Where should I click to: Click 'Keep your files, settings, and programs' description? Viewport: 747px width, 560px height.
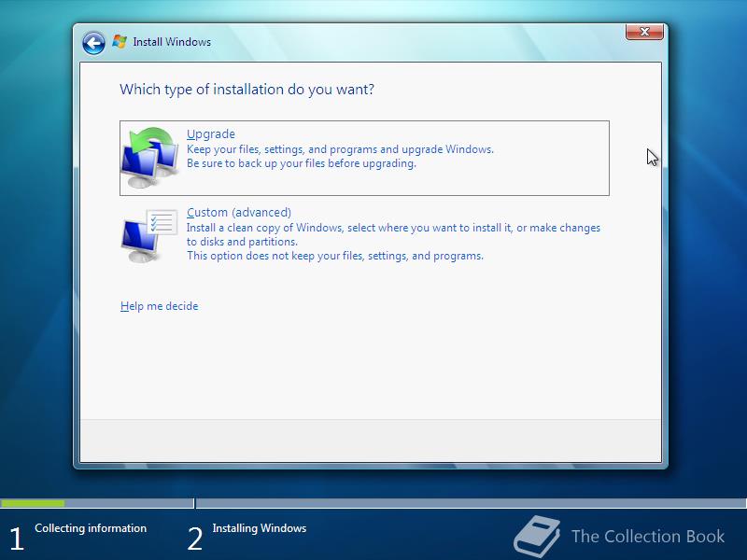(340, 149)
